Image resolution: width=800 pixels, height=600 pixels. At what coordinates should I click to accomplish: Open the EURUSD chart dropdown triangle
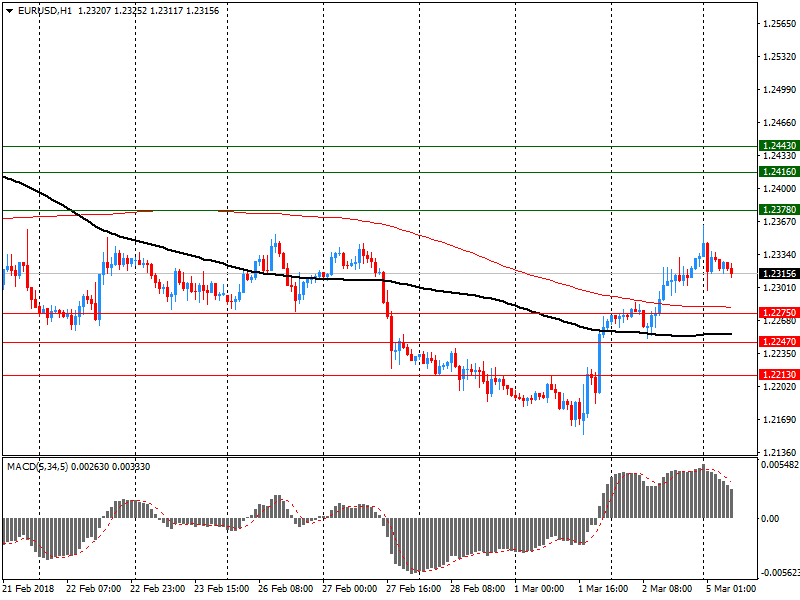9,11
